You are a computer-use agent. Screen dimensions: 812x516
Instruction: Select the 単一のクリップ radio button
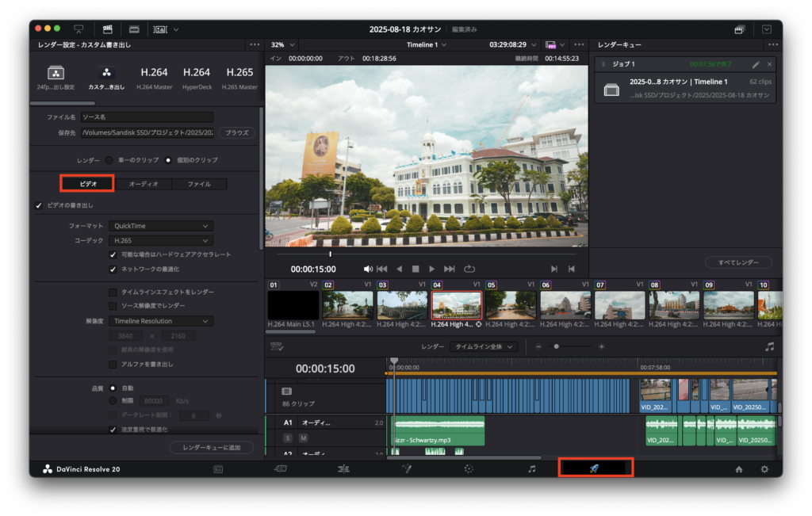109,160
